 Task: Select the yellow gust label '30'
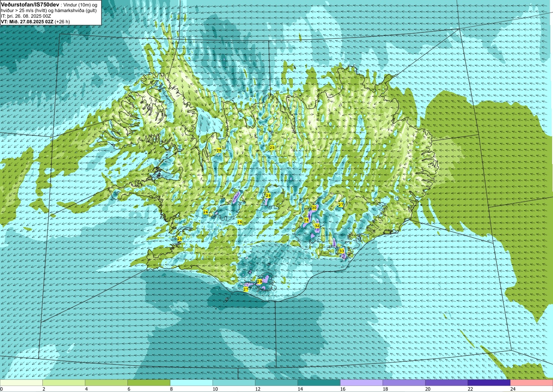[314, 208]
